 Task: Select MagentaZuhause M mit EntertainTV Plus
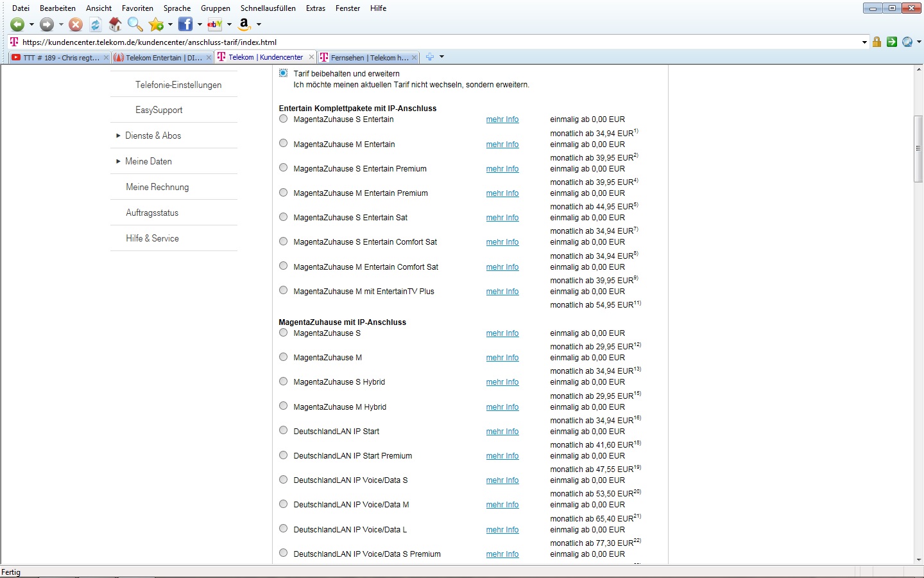tap(283, 290)
